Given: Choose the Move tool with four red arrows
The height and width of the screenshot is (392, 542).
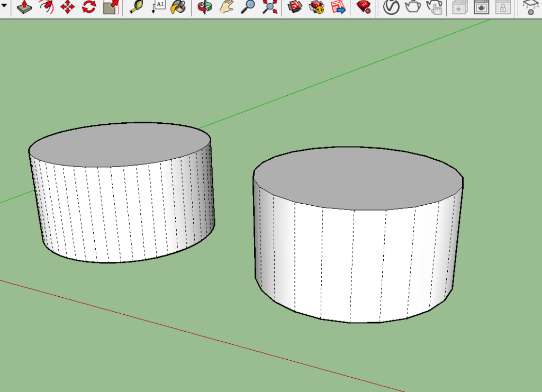Looking at the screenshot, I should tap(68, 7).
